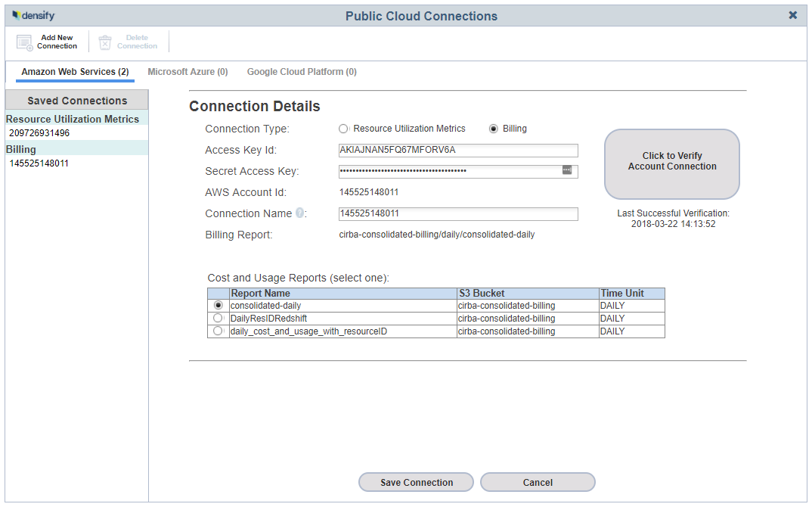Select Resource Utilization Metrics connection type
Screen dimensions: 812x507
pos(343,129)
